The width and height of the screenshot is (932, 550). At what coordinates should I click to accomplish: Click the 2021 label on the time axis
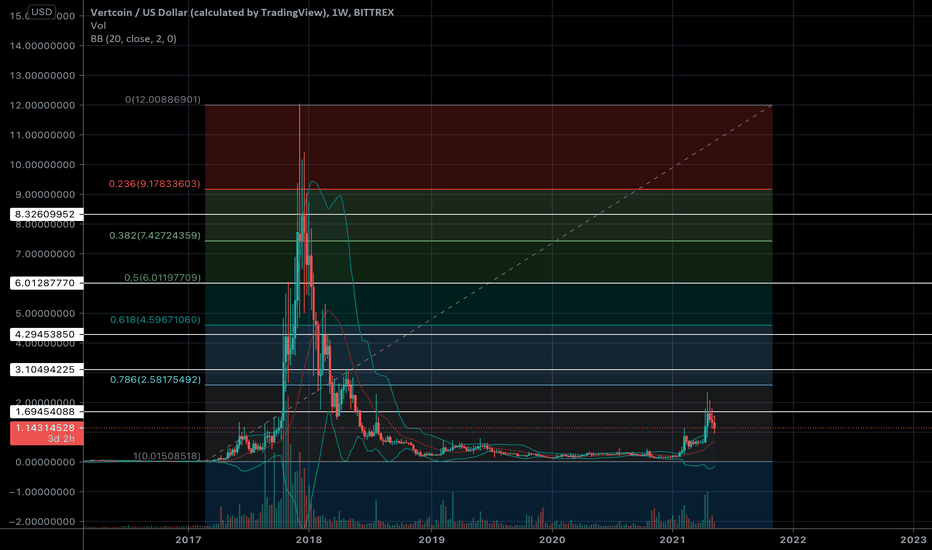point(673,539)
